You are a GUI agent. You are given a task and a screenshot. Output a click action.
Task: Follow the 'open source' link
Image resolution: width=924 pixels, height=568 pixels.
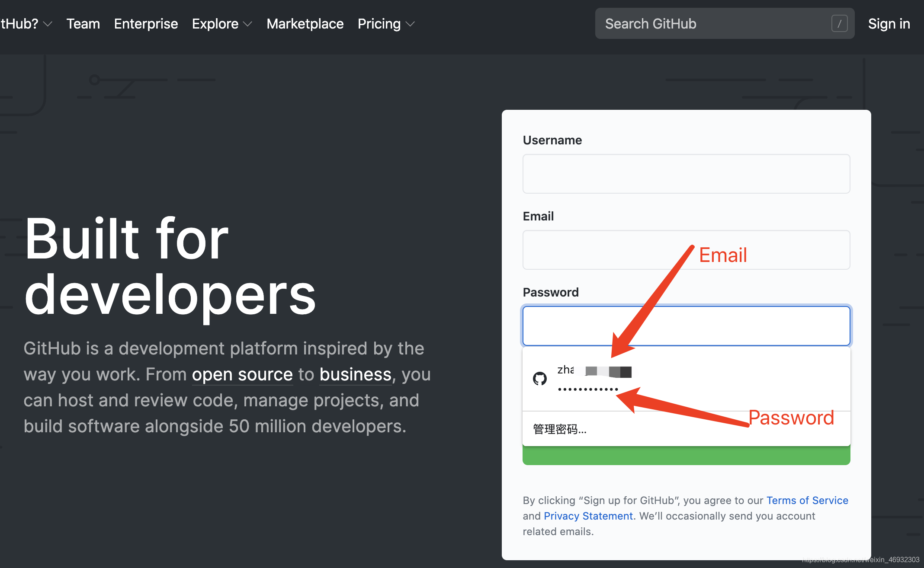pyautogui.click(x=242, y=374)
